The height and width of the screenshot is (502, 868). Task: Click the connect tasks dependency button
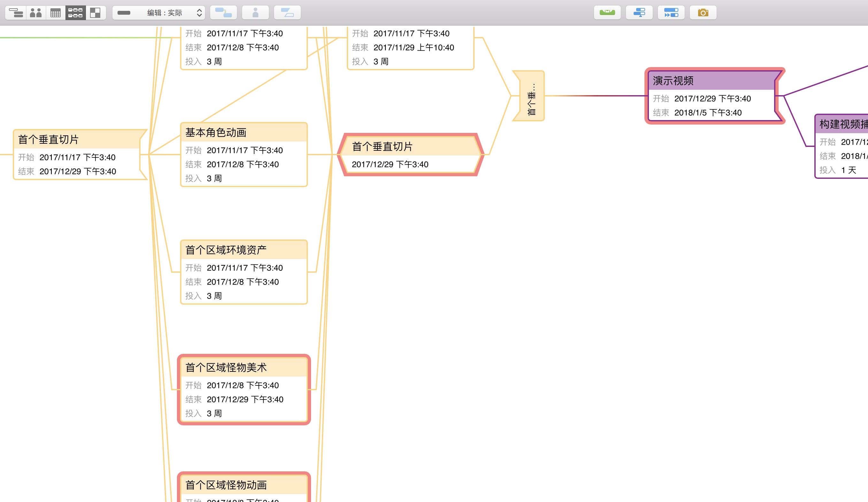pyautogui.click(x=224, y=13)
